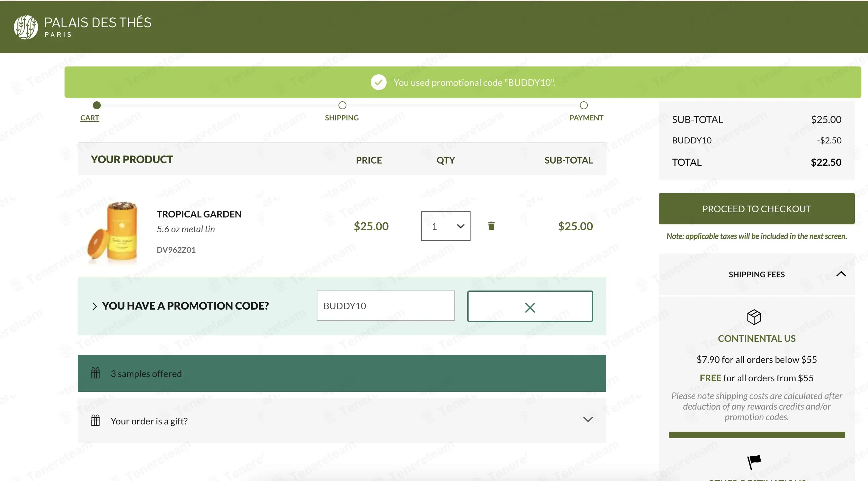Expand the Your order is a gift chevron
Image resolution: width=868 pixels, height=481 pixels.
coord(588,419)
